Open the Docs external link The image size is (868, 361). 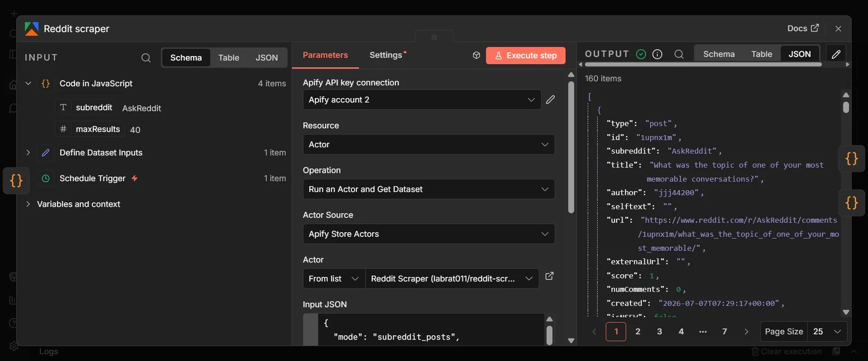pos(803,28)
